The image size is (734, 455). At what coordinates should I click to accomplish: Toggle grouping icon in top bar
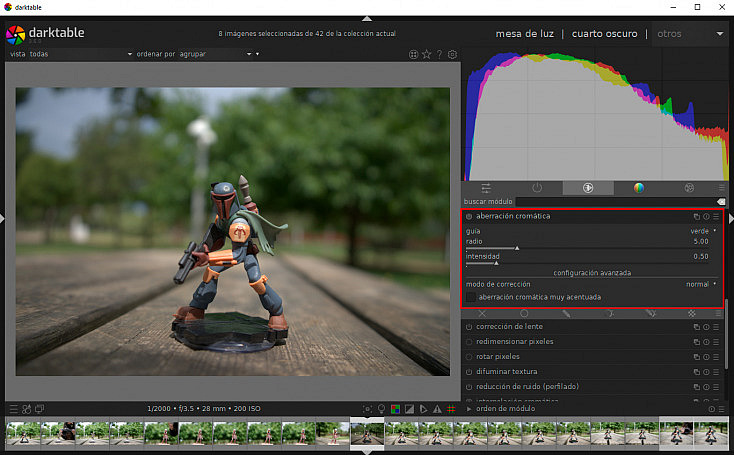413,55
